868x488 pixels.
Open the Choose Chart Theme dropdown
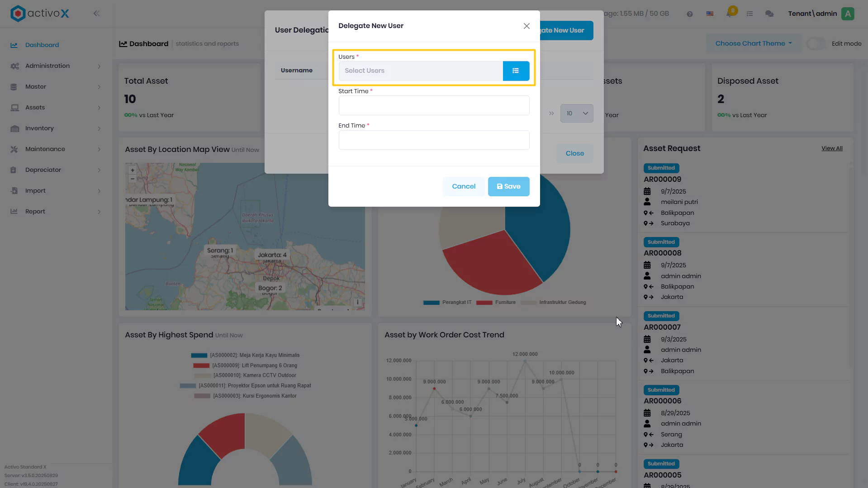click(754, 43)
